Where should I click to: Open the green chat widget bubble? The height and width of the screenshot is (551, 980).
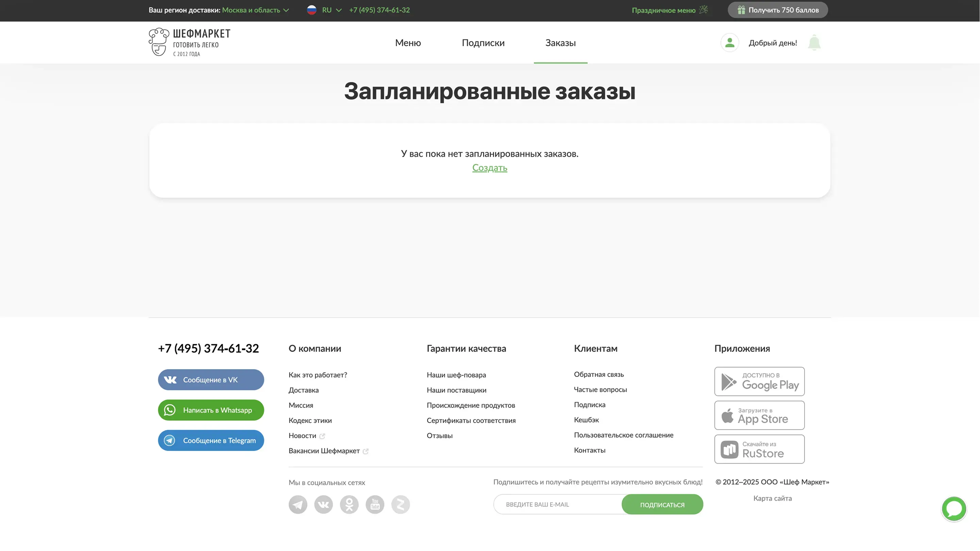[953, 508]
